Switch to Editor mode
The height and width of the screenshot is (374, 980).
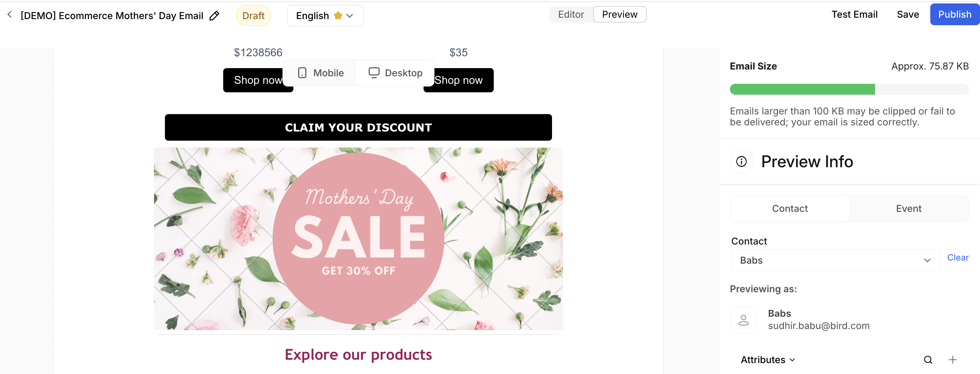571,14
